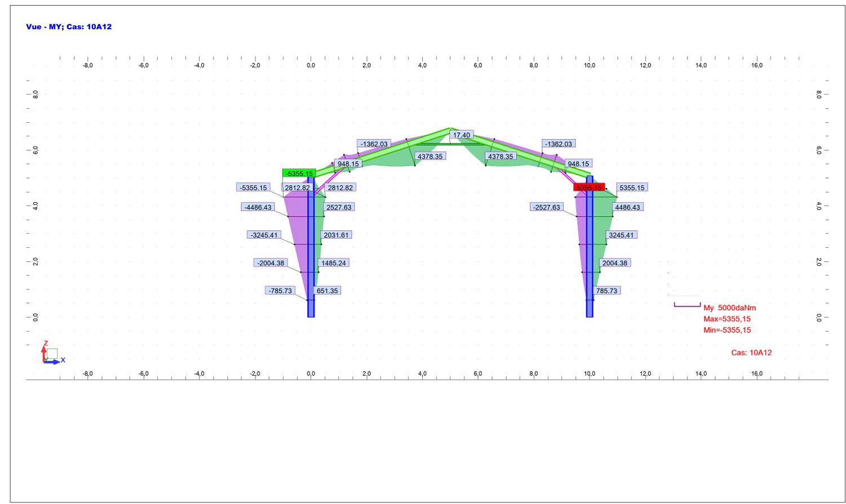Screen dimensions: 846x504
Task: Select the -2527.63 value label
Action: [x=547, y=207]
